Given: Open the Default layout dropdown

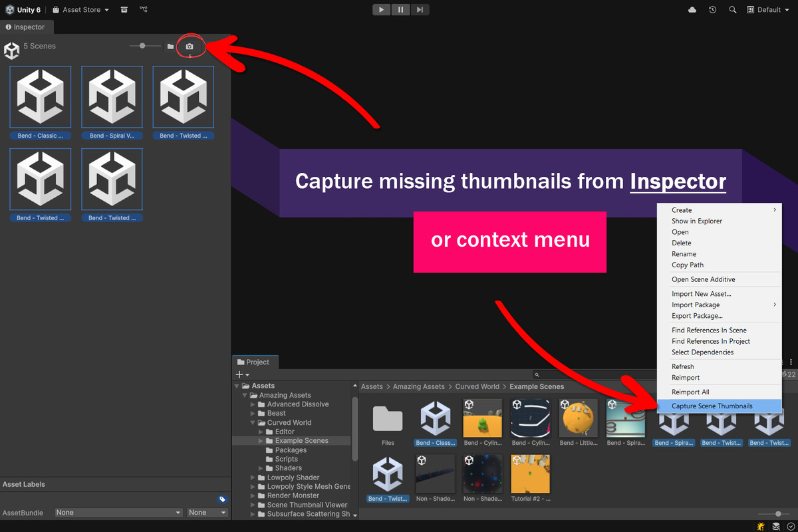Looking at the screenshot, I should (768, 10).
